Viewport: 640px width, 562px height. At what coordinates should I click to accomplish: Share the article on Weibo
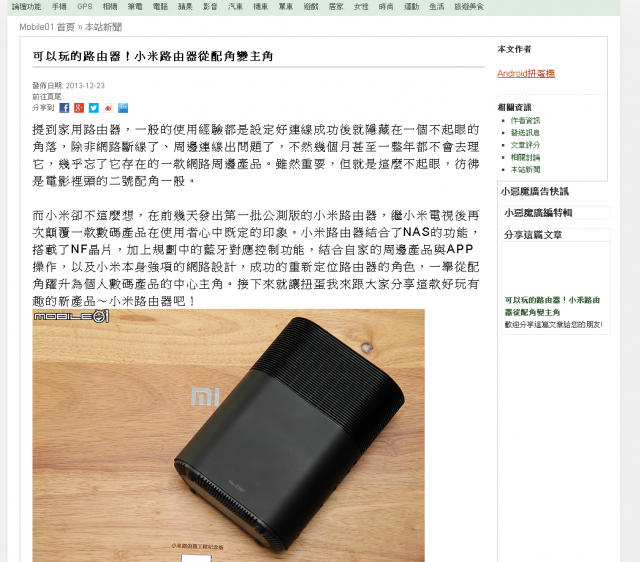[108, 108]
